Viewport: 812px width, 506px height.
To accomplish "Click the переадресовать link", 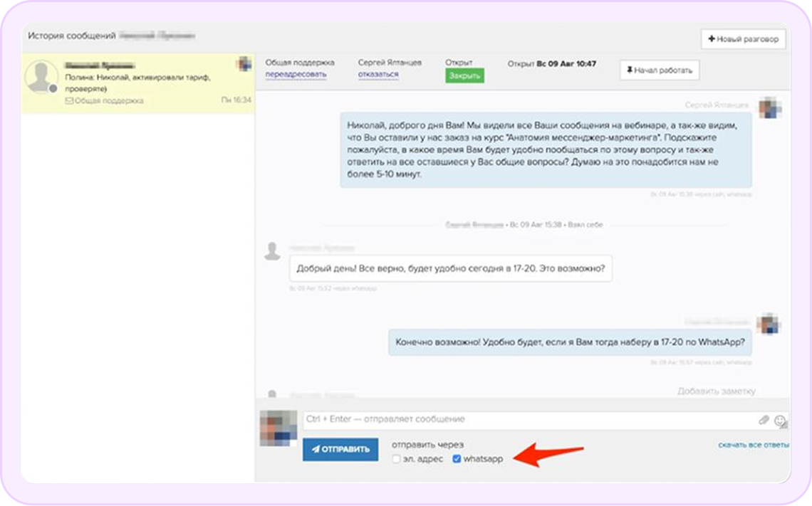I will [x=296, y=74].
